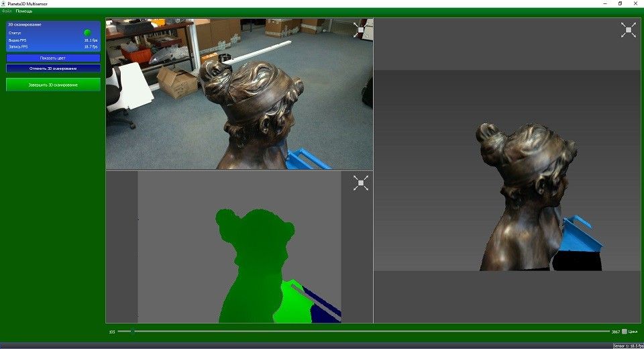Click the middle of the frame timeline track

click(x=364, y=331)
